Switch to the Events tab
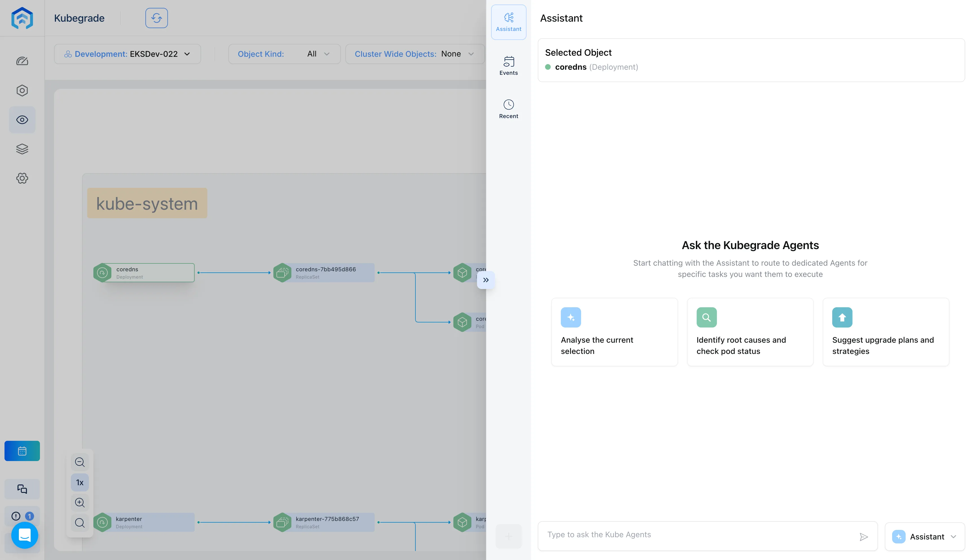The height and width of the screenshot is (560, 972). click(x=508, y=66)
